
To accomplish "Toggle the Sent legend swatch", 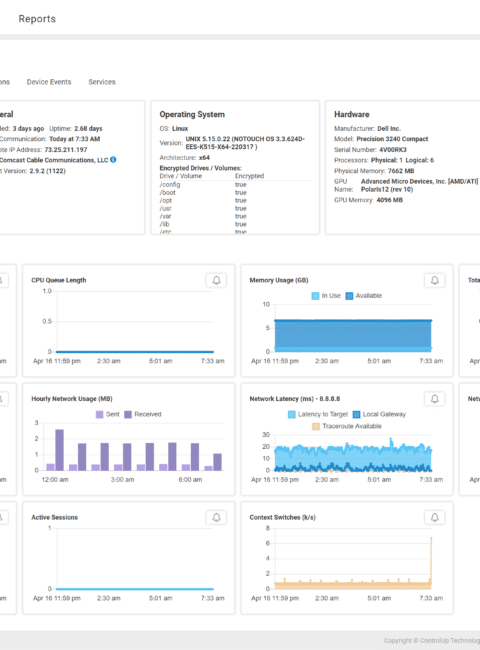I will [99, 415].
